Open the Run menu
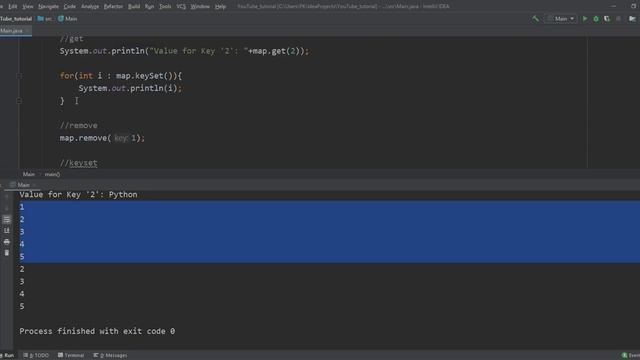This screenshot has height=360, width=640. 149,7
